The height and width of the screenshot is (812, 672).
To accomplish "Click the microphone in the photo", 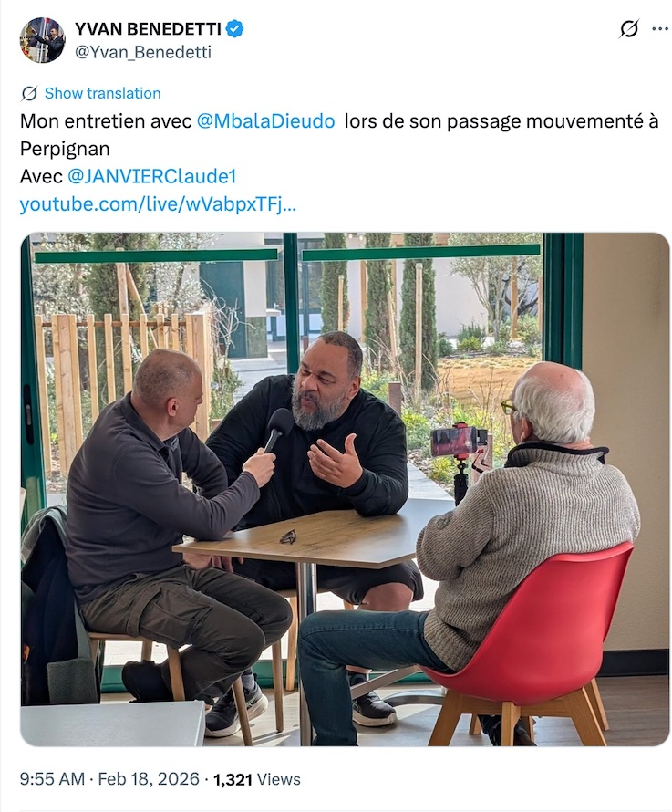I will coord(276,430).
